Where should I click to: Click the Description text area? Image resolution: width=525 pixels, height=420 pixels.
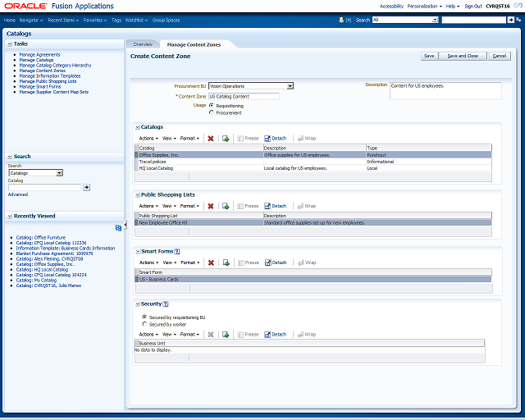pos(445,91)
